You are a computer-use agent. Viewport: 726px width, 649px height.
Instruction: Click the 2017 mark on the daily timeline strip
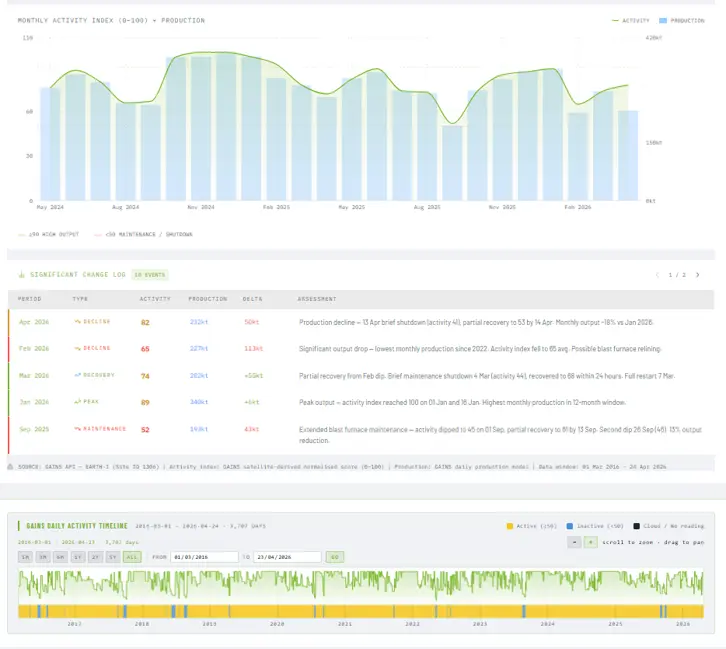pos(75,624)
